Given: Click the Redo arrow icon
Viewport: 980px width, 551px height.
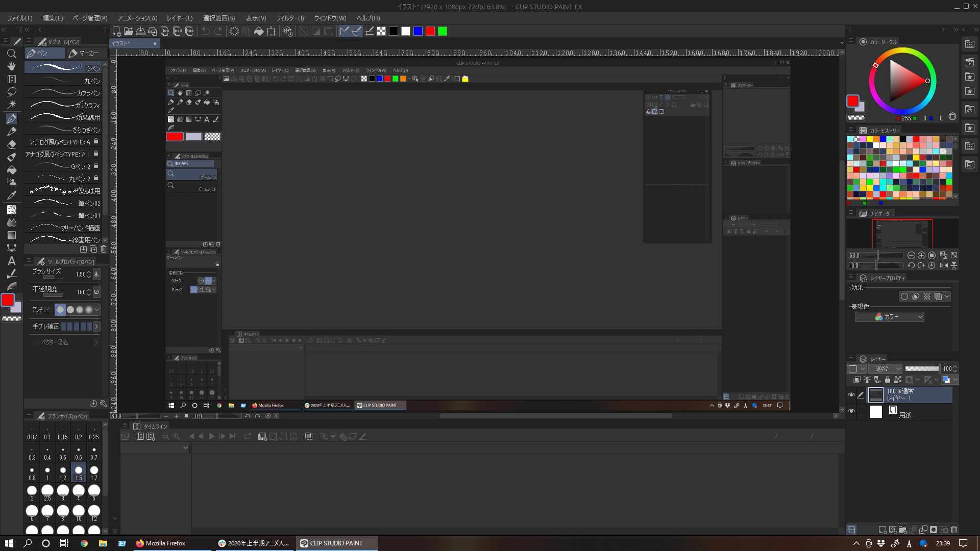Looking at the screenshot, I should [218, 32].
